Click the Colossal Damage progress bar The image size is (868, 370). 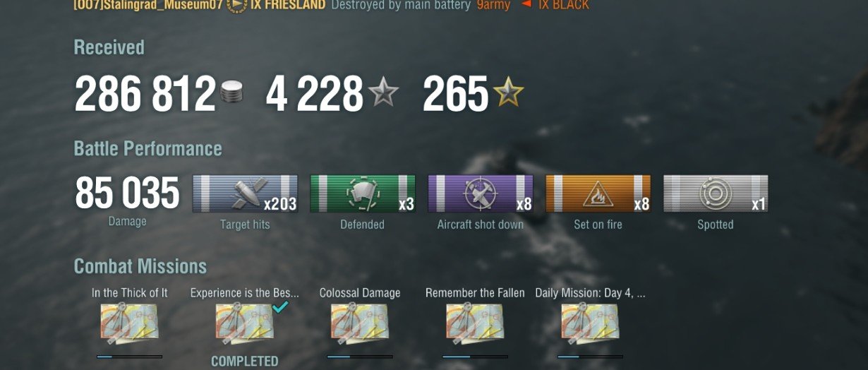[360, 357]
